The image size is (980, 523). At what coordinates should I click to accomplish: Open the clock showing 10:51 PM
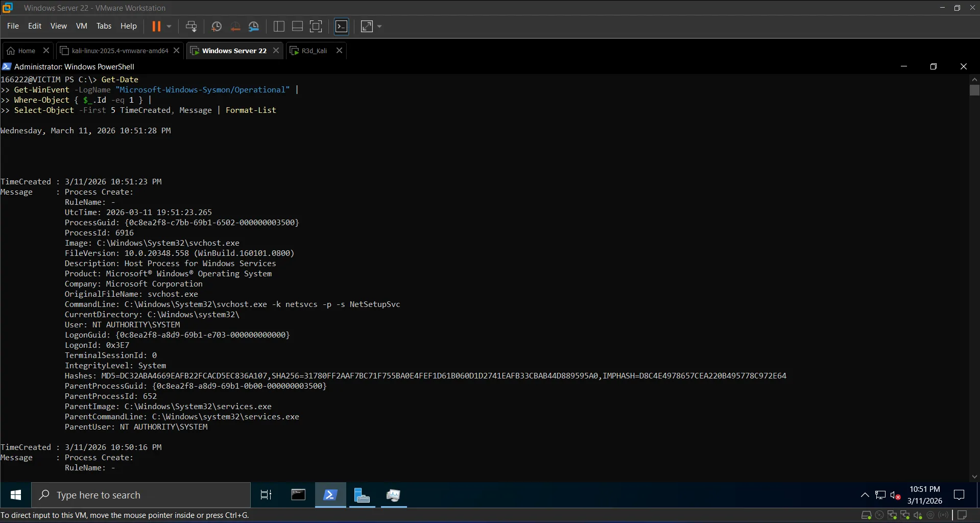(x=924, y=495)
